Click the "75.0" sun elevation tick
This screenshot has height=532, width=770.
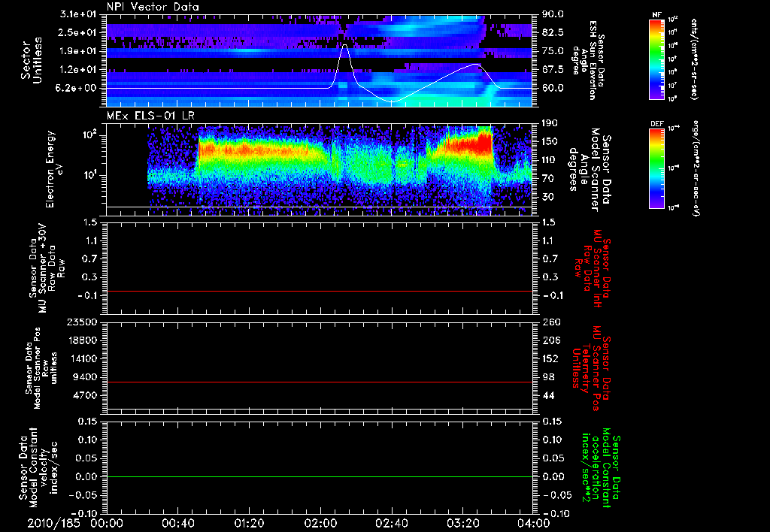tap(553, 51)
